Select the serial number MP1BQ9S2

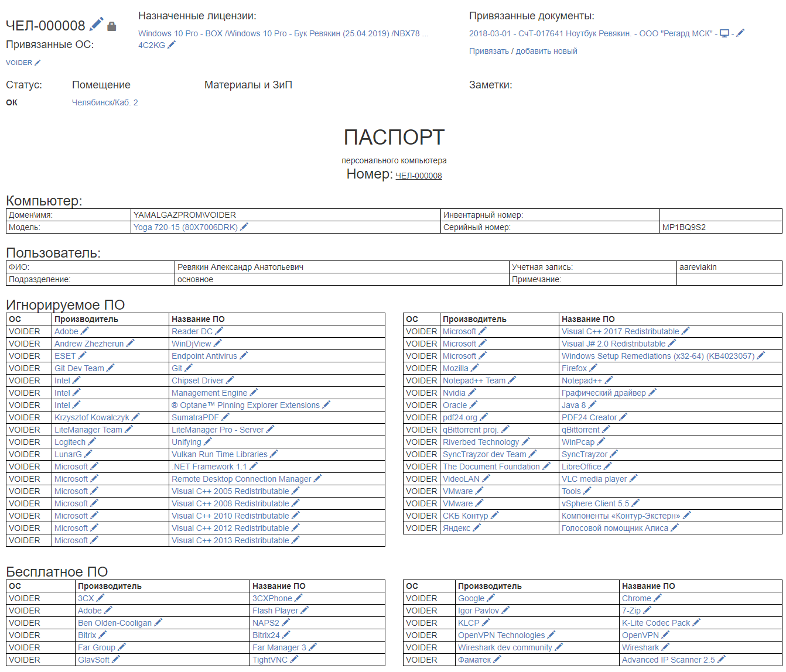click(x=684, y=227)
